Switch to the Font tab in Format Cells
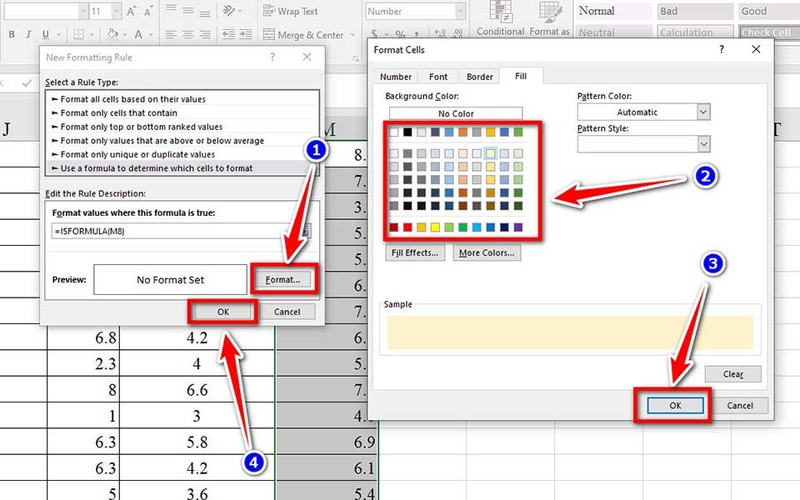Viewport: 800px width, 500px height. (438, 77)
